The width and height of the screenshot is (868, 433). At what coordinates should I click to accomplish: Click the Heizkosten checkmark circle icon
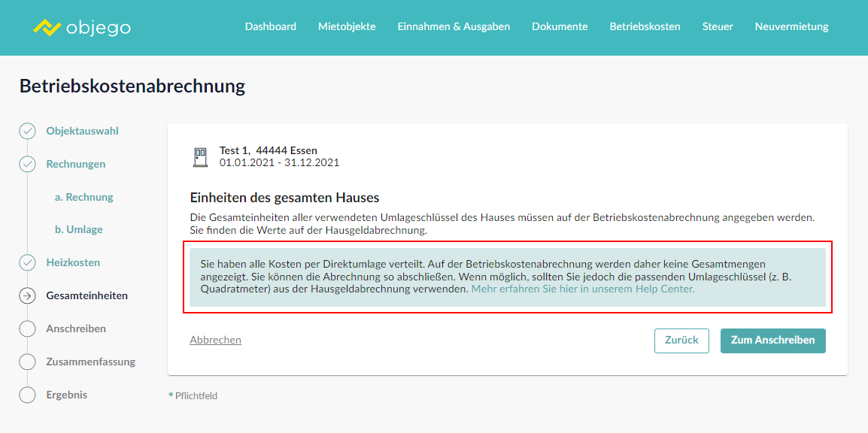(27, 262)
